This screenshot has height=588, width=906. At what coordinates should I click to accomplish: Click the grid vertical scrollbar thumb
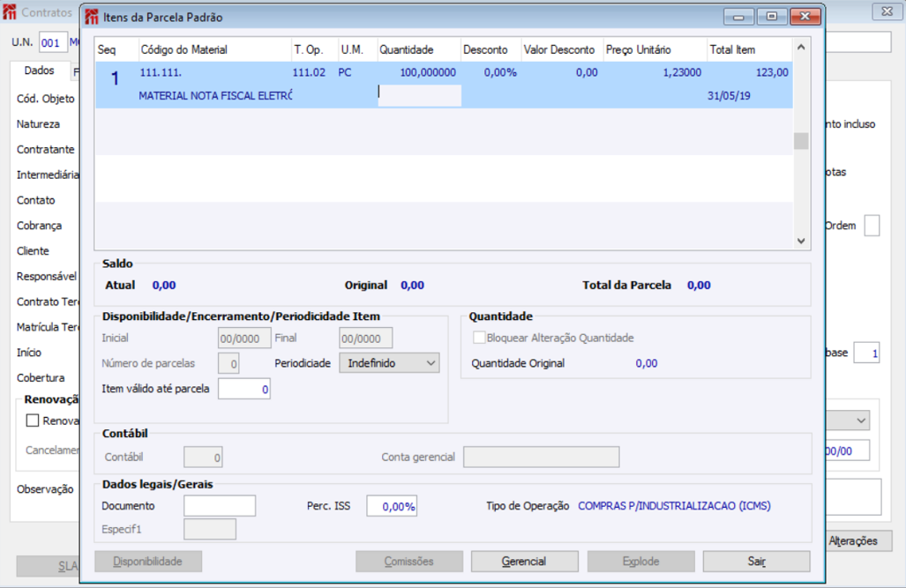point(801,141)
